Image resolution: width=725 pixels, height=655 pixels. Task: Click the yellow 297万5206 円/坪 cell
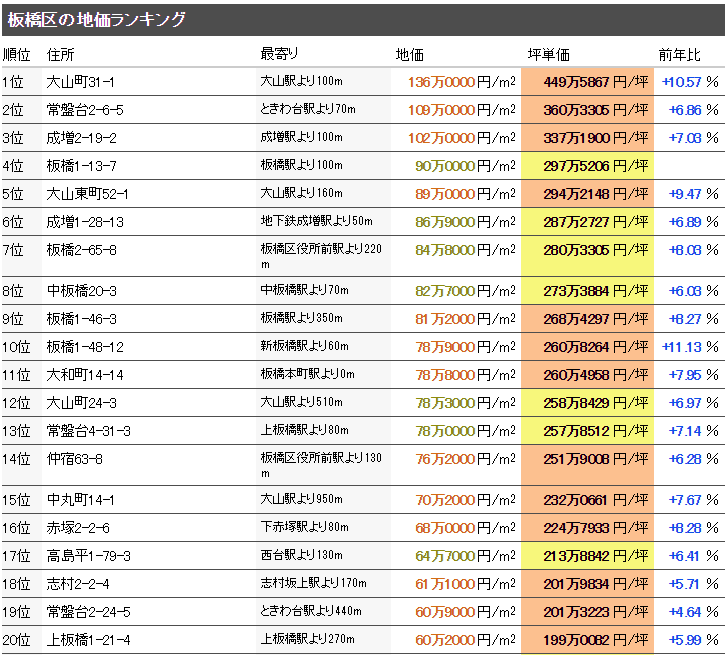[x=587, y=166]
